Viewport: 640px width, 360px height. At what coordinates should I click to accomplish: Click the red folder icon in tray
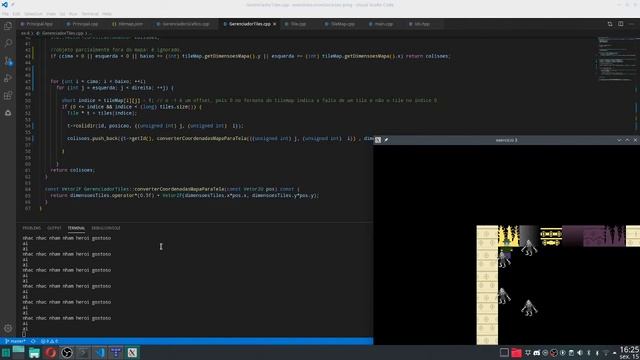516,353
